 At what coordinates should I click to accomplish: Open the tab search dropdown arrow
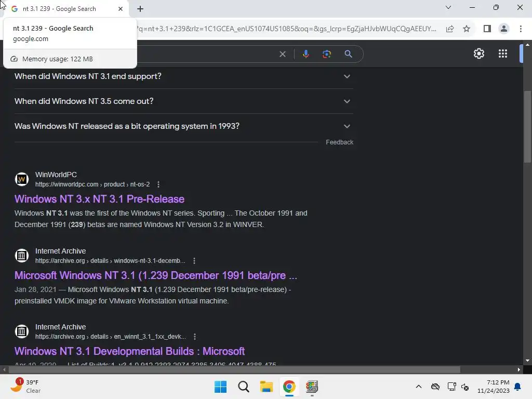pyautogui.click(x=448, y=7)
